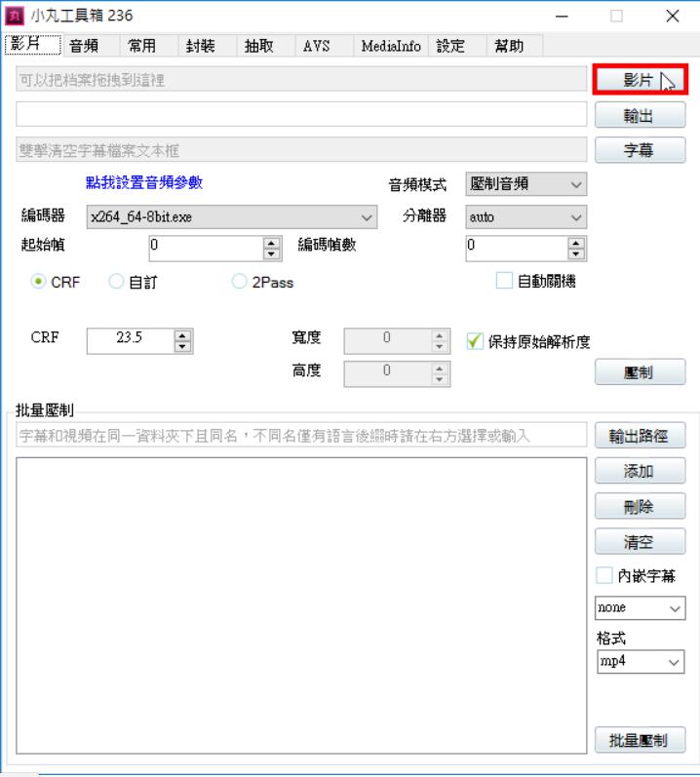Click the 影片 browse button
This screenshot has width=700, height=777.
[641, 79]
